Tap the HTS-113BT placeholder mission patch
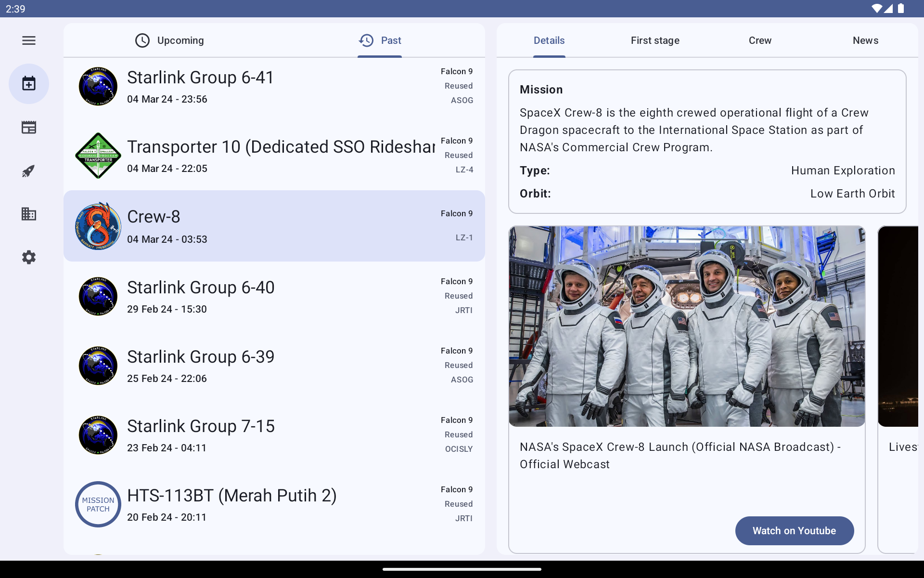This screenshot has height=578, width=924. (98, 504)
